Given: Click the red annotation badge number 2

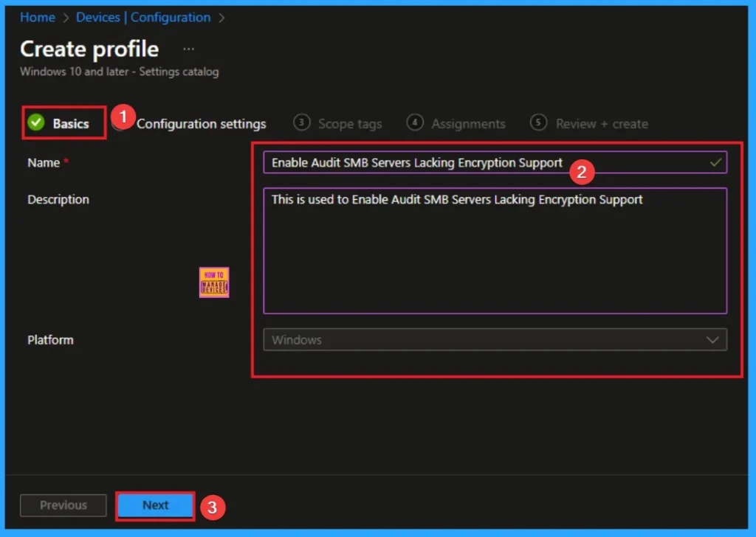Looking at the screenshot, I should [582, 172].
